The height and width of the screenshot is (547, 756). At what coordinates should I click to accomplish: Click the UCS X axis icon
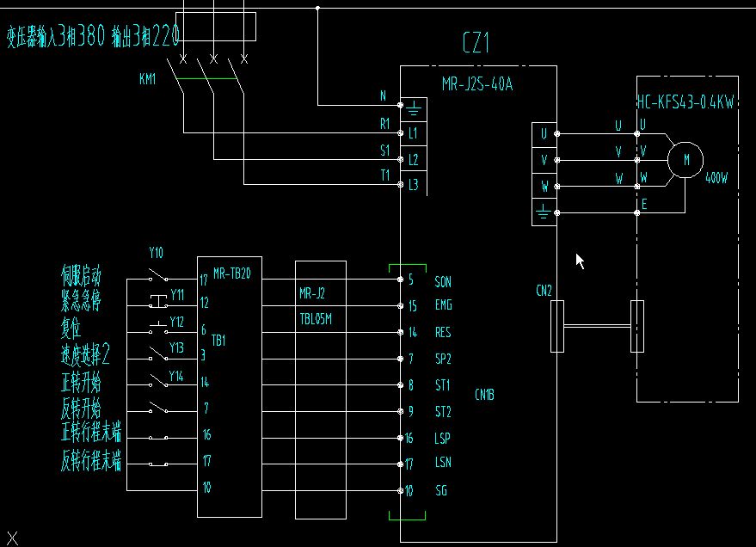[x=12, y=538]
